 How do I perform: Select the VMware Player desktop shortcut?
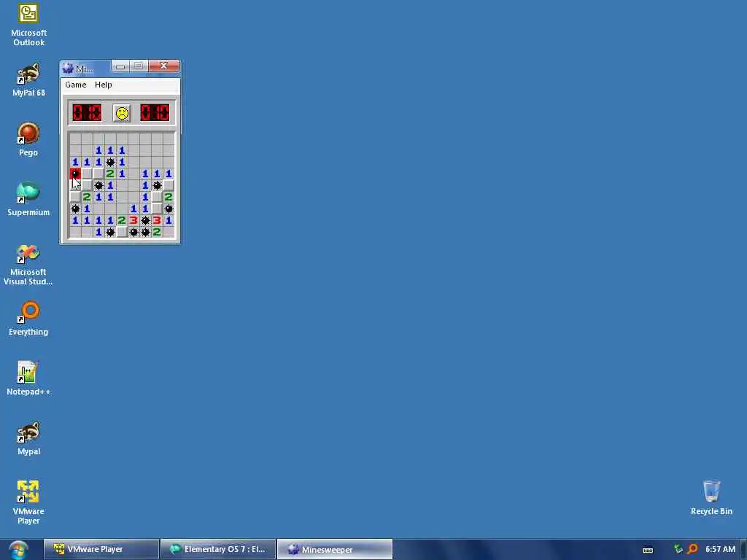coord(28,503)
